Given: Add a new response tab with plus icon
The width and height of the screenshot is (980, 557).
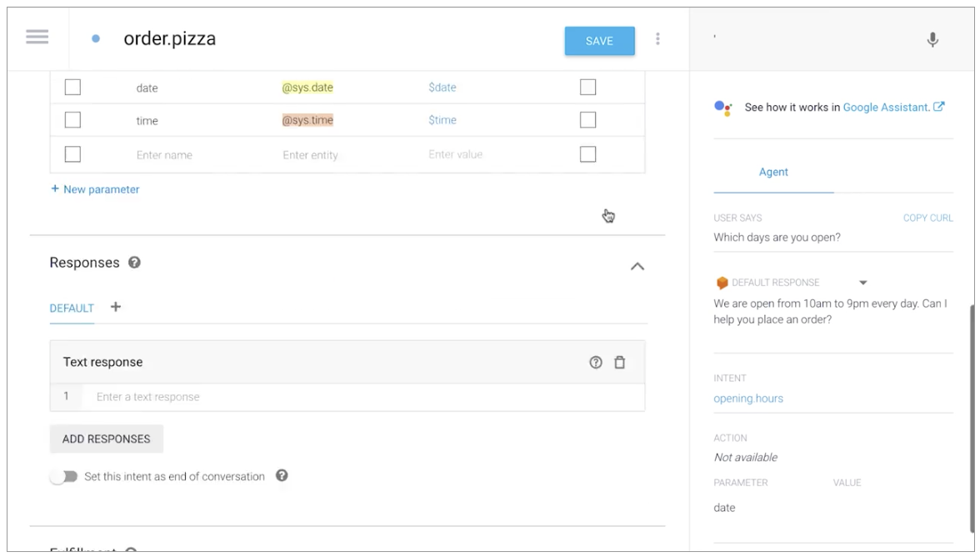Looking at the screenshot, I should point(116,307).
